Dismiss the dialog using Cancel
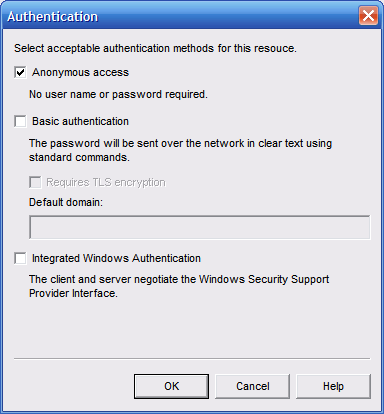Viewport: 384px width, 414px height. click(252, 386)
